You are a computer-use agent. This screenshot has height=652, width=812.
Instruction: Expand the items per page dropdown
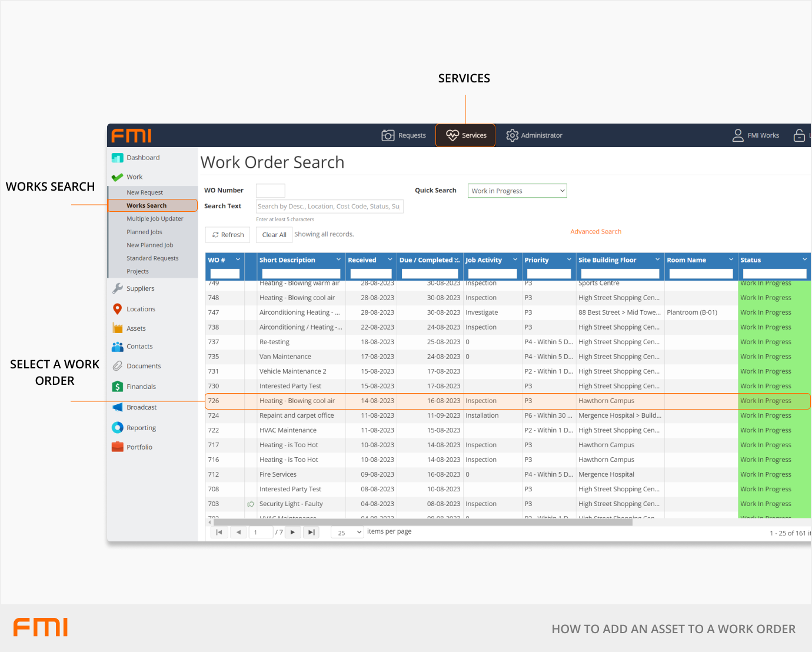(347, 533)
